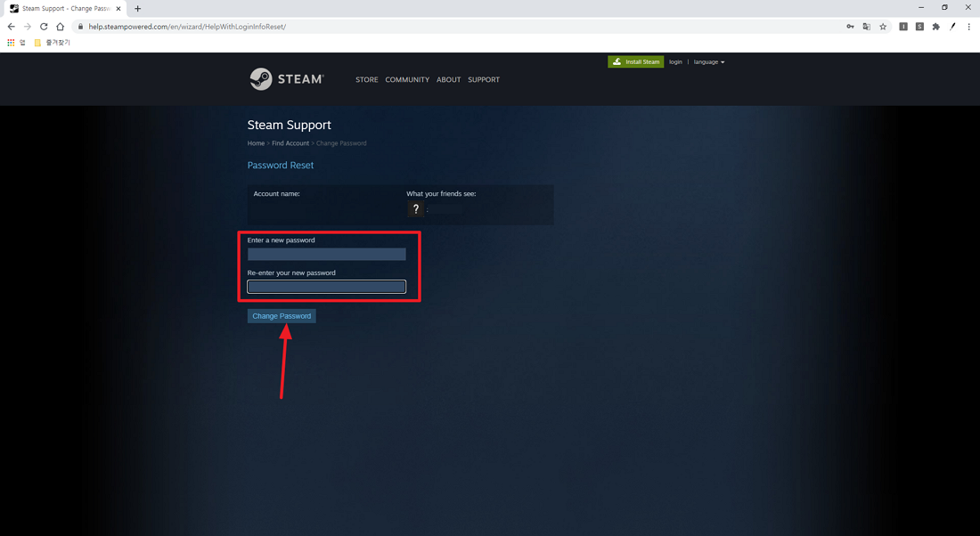Click the login link
The width and height of the screenshot is (980, 536).
coord(675,61)
